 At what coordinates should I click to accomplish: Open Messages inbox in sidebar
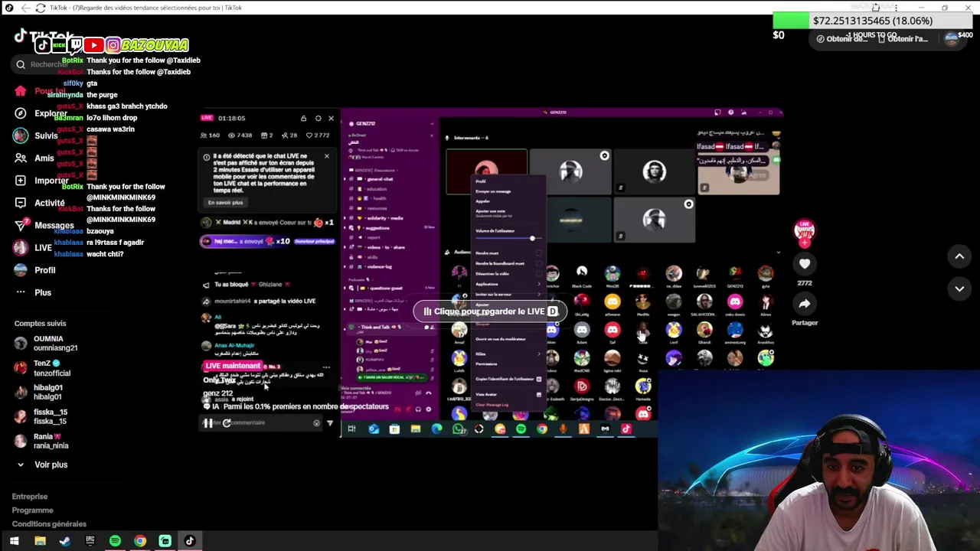[x=44, y=225]
